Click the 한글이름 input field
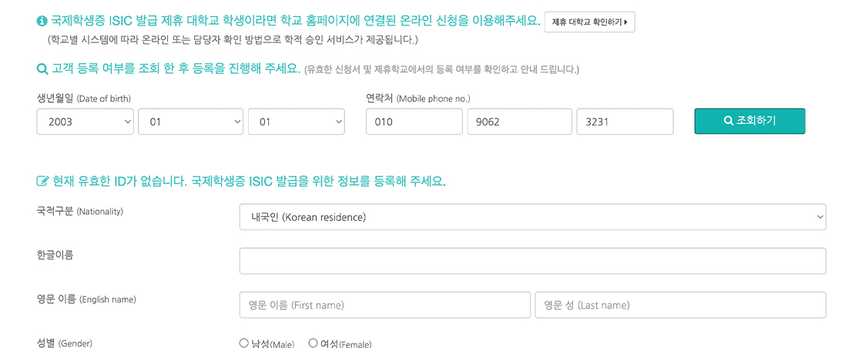Screen dimensions: 868x348 (532, 260)
